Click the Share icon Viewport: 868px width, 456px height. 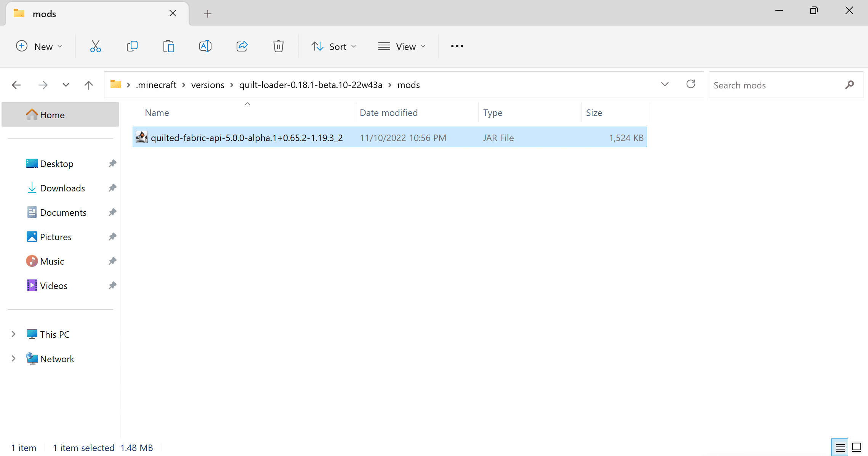click(x=242, y=46)
